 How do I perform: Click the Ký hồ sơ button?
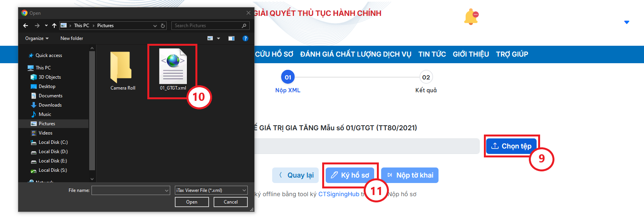coord(350,175)
